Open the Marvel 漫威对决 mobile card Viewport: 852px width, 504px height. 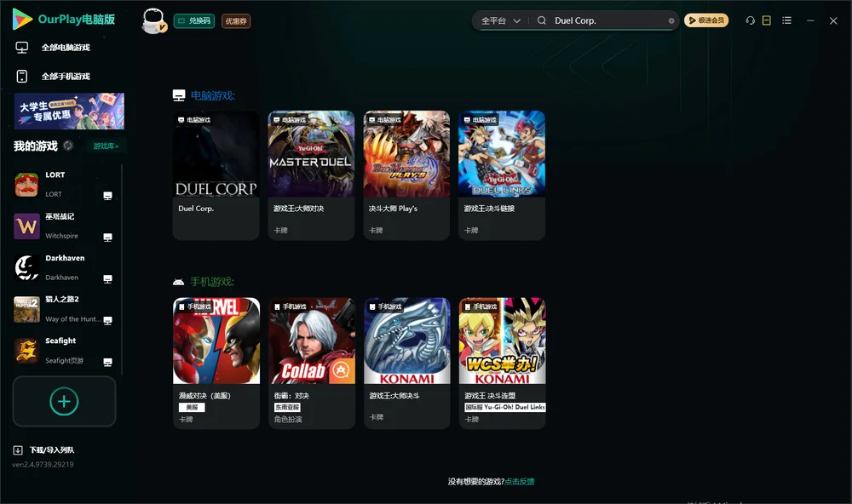point(216,363)
